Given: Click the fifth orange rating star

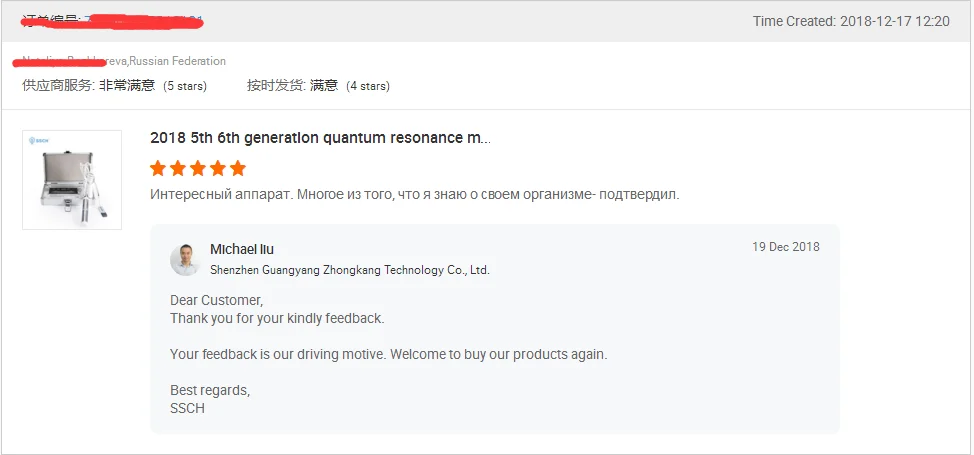Looking at the screenshot, I should point(238,168).
